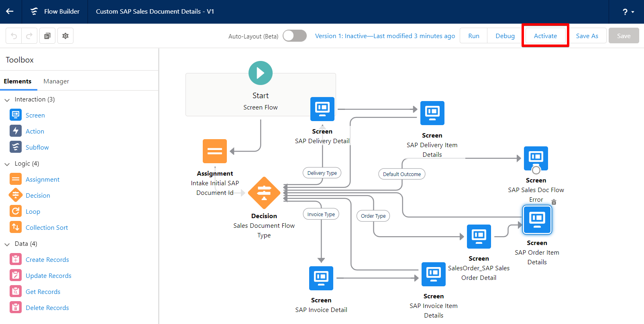The height and width of the screenshot is (324, 644).
Task: Select the Subflow element icon in Toolbox
Action: click(x=16, y=147)
